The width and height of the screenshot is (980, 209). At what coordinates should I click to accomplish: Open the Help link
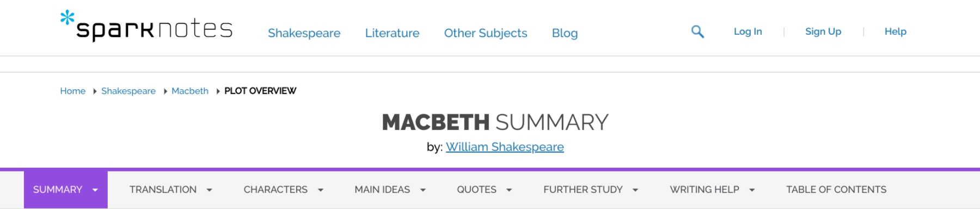896,32
